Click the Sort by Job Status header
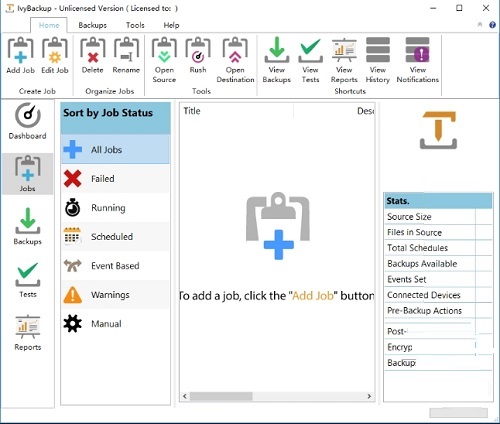 tap(115, 118)
